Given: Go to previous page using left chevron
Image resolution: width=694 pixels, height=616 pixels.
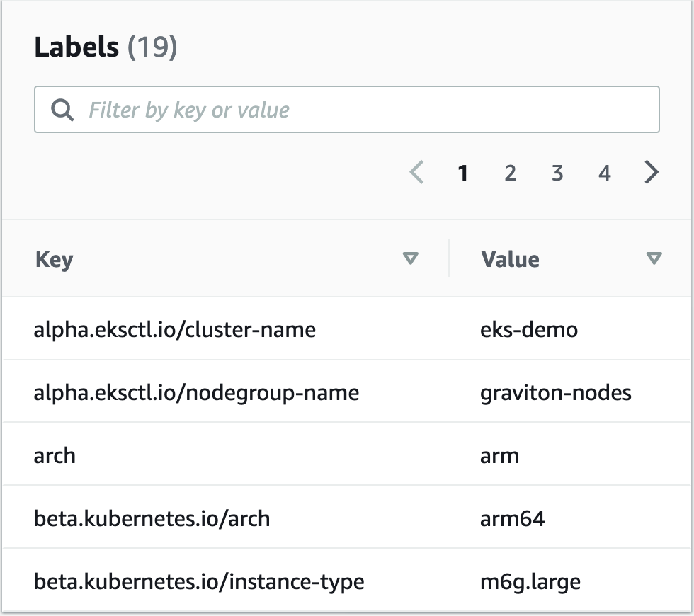Looking at the screenshot, I should point(417,173).
